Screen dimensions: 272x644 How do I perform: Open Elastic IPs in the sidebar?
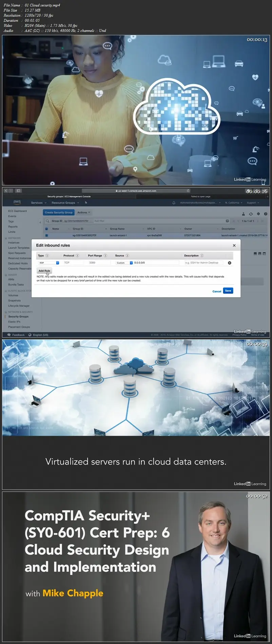14,322
